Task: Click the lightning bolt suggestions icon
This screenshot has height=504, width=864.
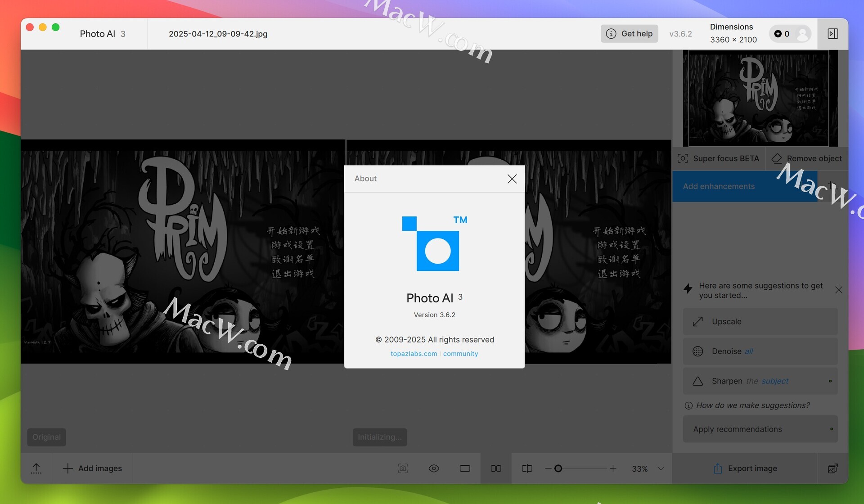Action: (x=688, y=288)
